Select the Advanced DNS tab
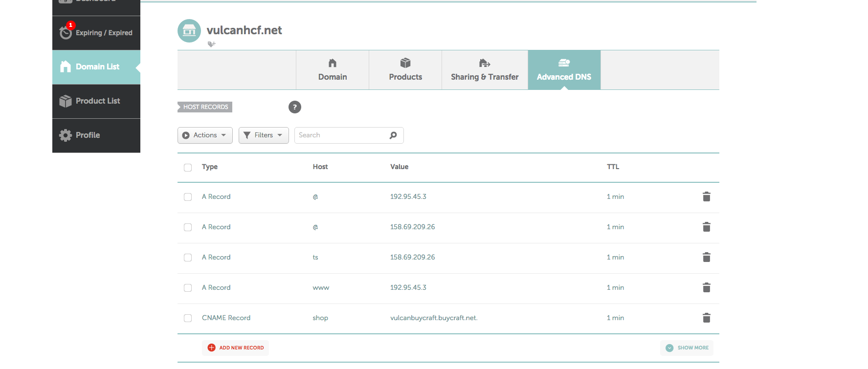The image size is (868, 369). tap(564, 70)
